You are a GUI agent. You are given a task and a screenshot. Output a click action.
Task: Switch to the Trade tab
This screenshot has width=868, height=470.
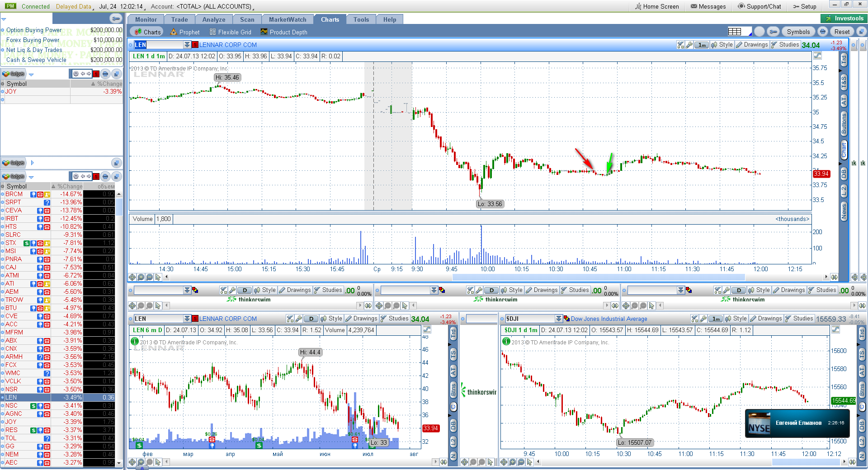tap(179, 19)
